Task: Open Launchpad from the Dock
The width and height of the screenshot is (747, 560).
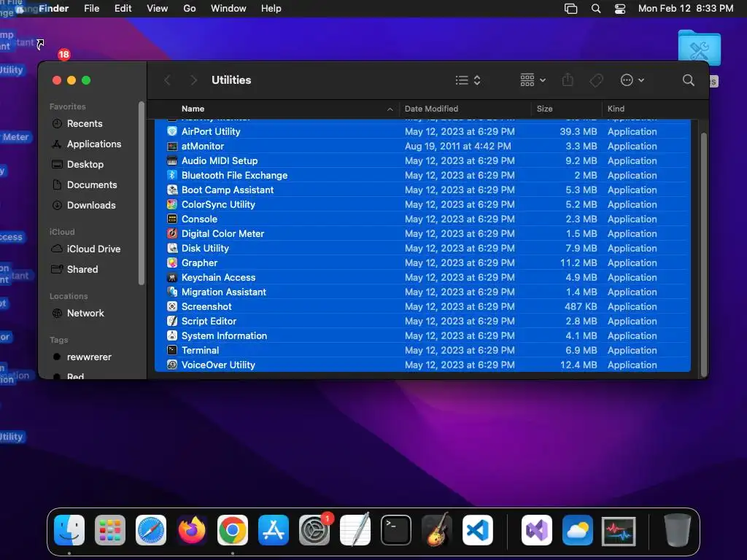Action: [x=110, y=530]
